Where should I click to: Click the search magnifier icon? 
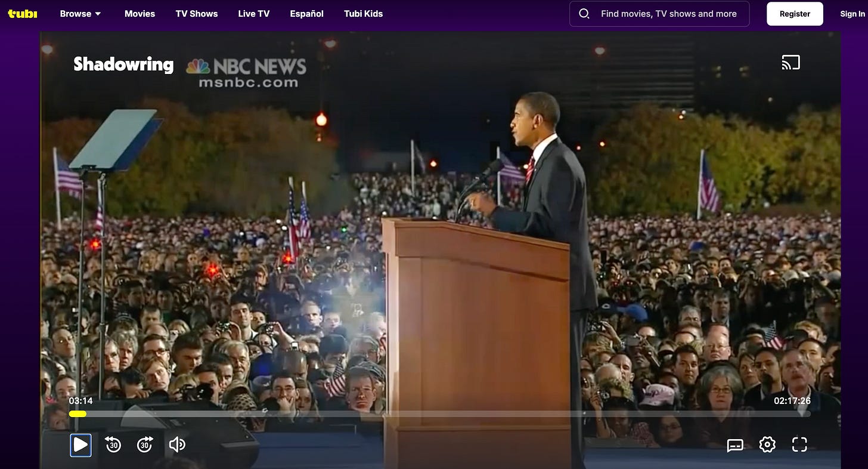[584, 14]
